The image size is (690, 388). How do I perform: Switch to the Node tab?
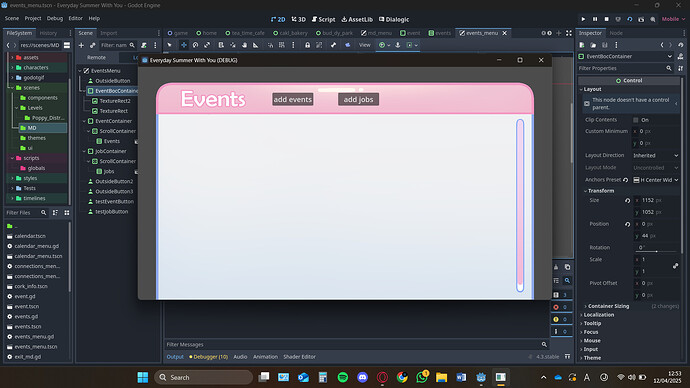616,33
